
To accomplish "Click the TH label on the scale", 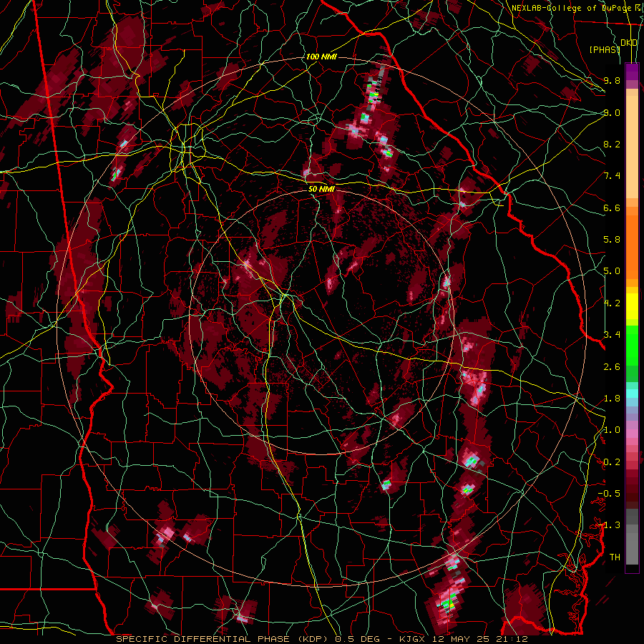I will coord(615,557).
